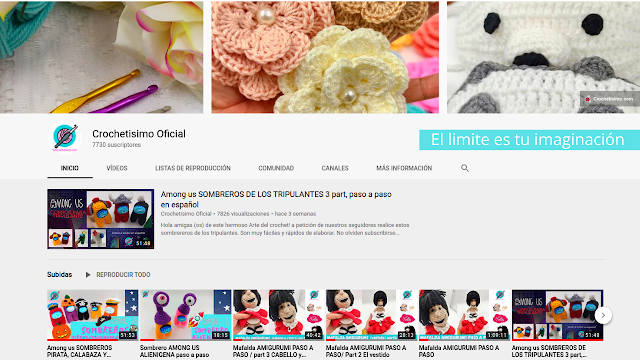
Task: Open the LISTAS DE REPRODUCCIÓN tab
Action: click(193, 168)
